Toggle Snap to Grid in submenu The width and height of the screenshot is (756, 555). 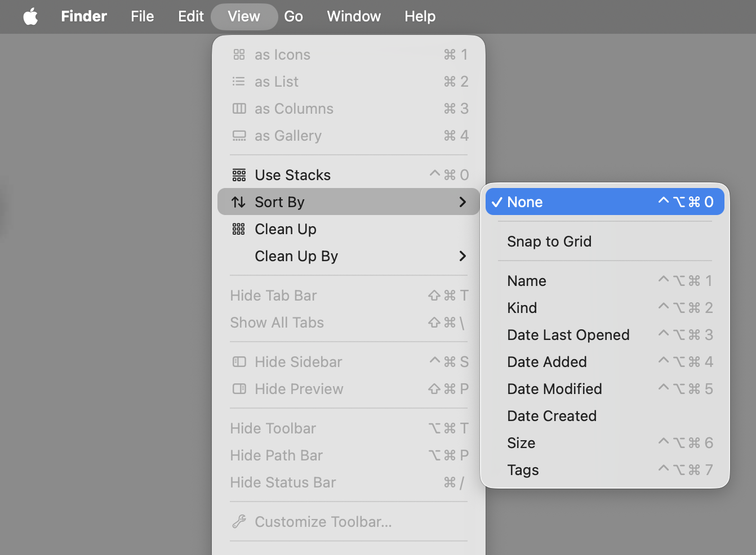coord(549,241)
